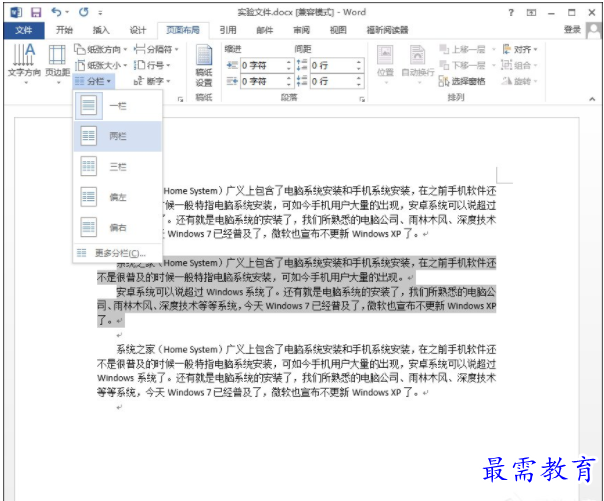Open 下移一层 dropdown arrow
This screenshot has width=604, height=501.
click(x=493, y=65)
